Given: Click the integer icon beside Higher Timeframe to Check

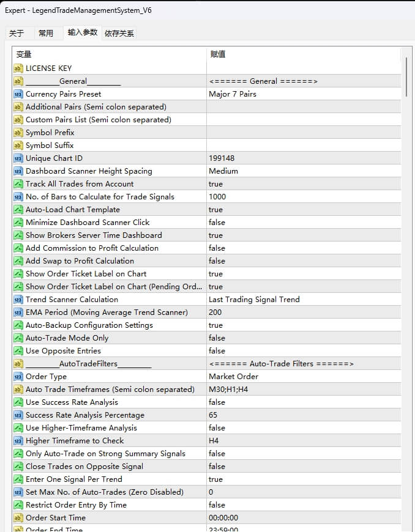Looking at the screenshot, I should click(x=18, y=441).
